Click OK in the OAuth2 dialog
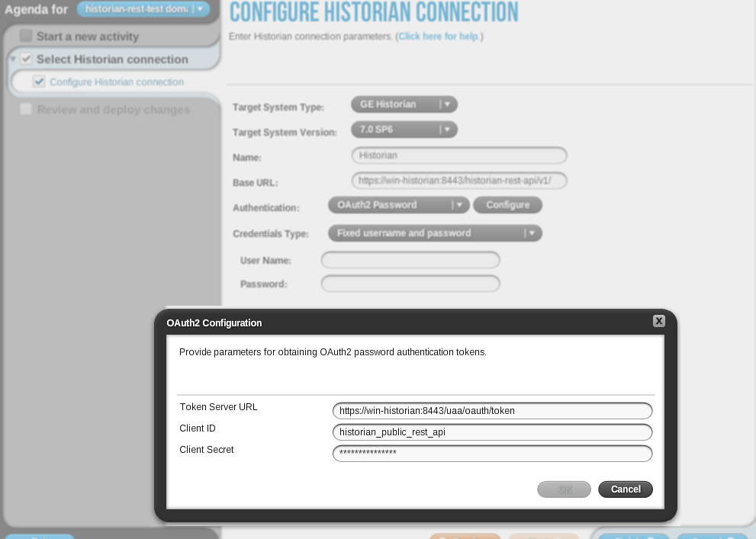 click(564, 489)
